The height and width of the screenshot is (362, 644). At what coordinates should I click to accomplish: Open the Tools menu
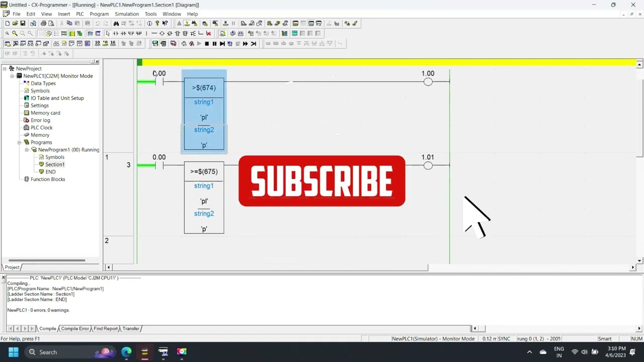pyautogui.click(x=150, y=14)
